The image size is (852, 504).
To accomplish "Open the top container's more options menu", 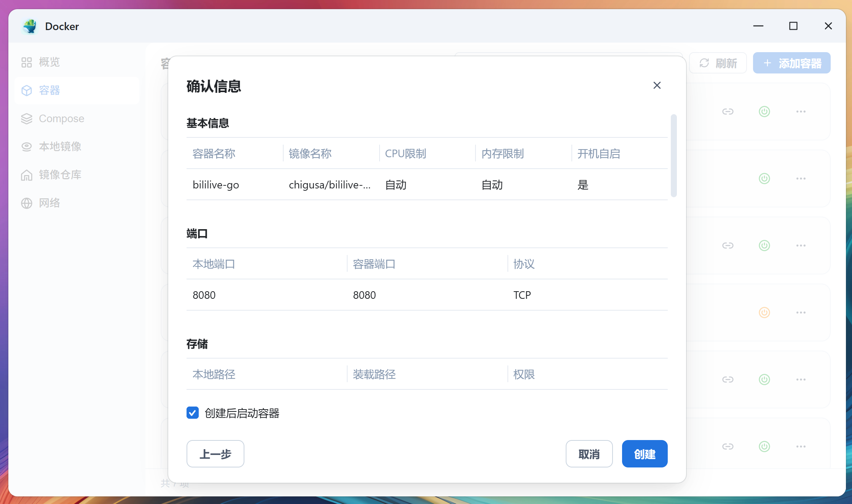I will [801, 112].
